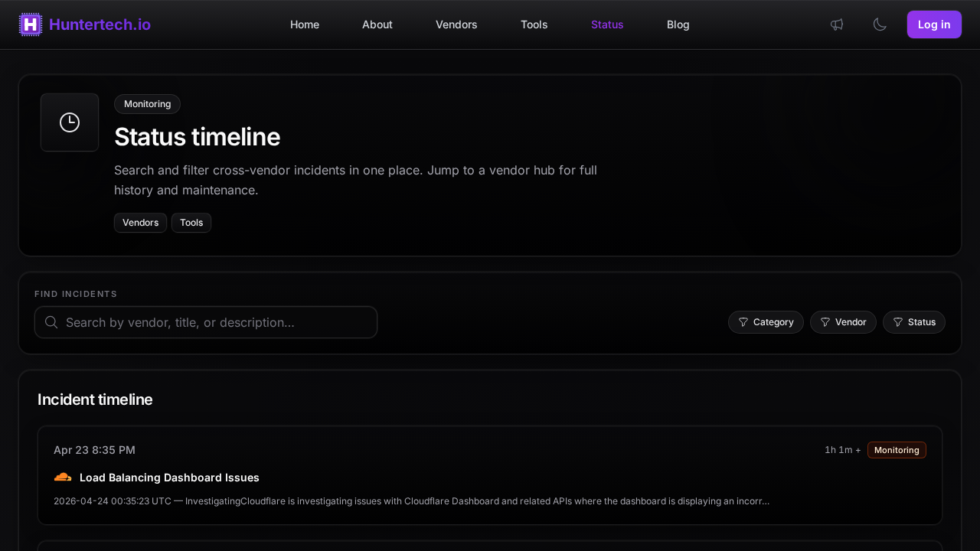Screen dimensions: 980x551
Task: Click the orange Monitoring status badge
Action: 897,450
